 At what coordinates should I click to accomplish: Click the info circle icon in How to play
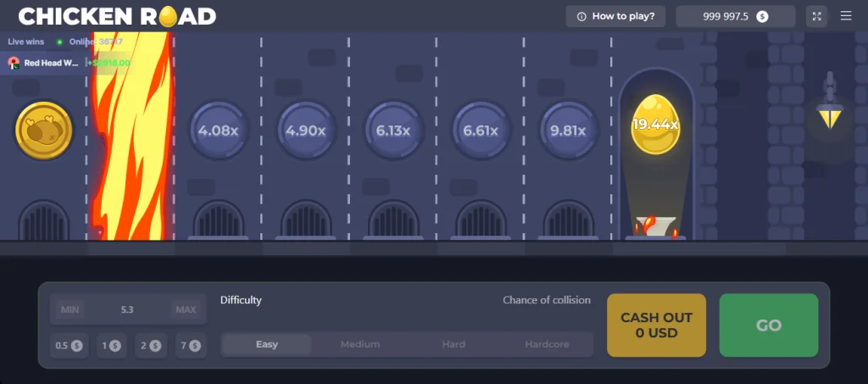[581, 17]
